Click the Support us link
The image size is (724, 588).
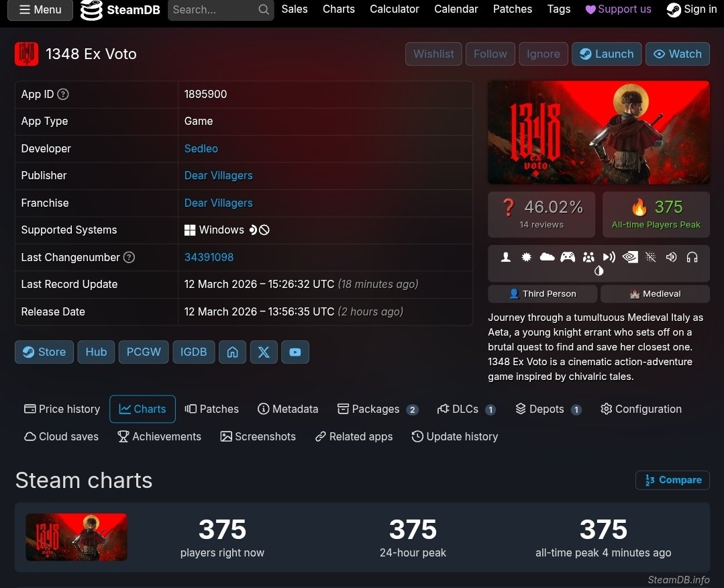(618, 9)
